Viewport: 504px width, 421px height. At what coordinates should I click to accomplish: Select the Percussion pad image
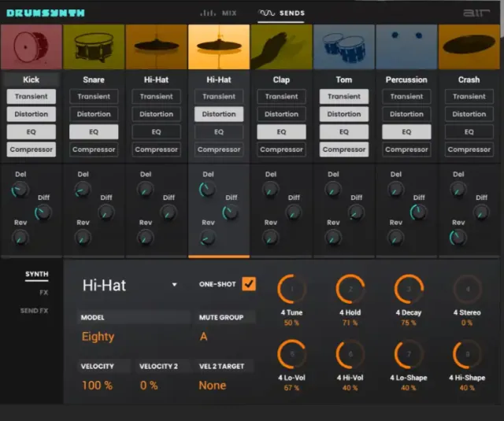[406, 47]
